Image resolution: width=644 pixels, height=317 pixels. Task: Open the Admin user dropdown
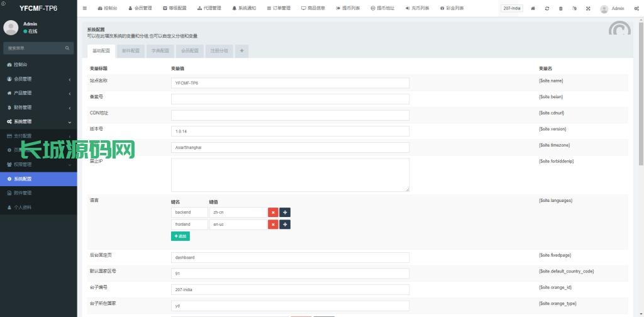coord(612,9)
